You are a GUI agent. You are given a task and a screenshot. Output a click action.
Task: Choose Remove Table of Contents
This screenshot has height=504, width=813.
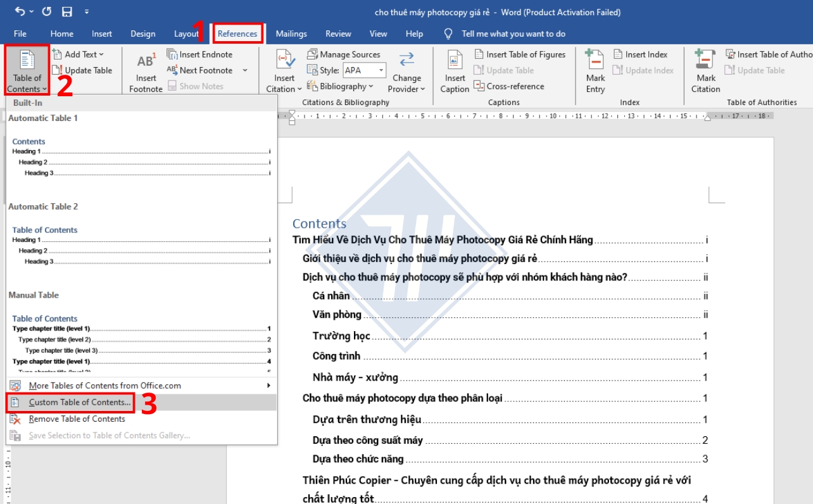[x=77, y=419]
